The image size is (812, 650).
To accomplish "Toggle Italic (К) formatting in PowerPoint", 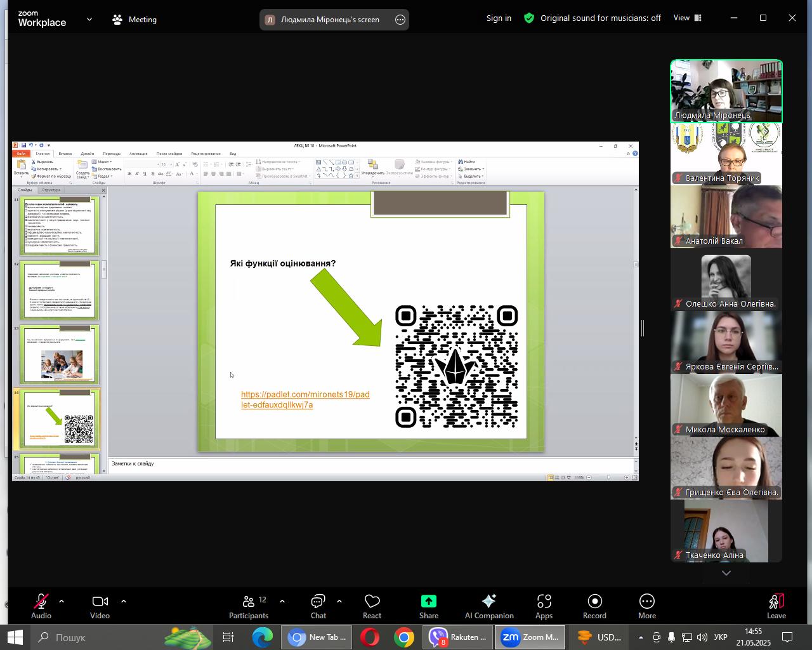I will coord(138,174).
